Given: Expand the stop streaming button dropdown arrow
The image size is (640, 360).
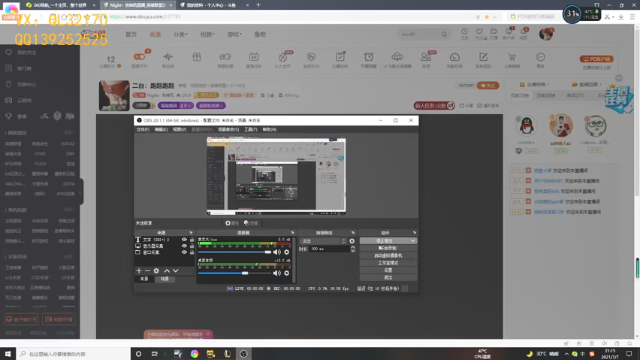Looking at the screenshot, I should (x=413, y=241).
